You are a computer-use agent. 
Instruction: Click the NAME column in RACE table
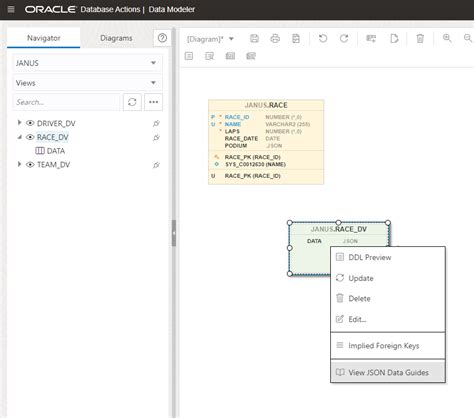pyautogui.click(x=233, y=124)
